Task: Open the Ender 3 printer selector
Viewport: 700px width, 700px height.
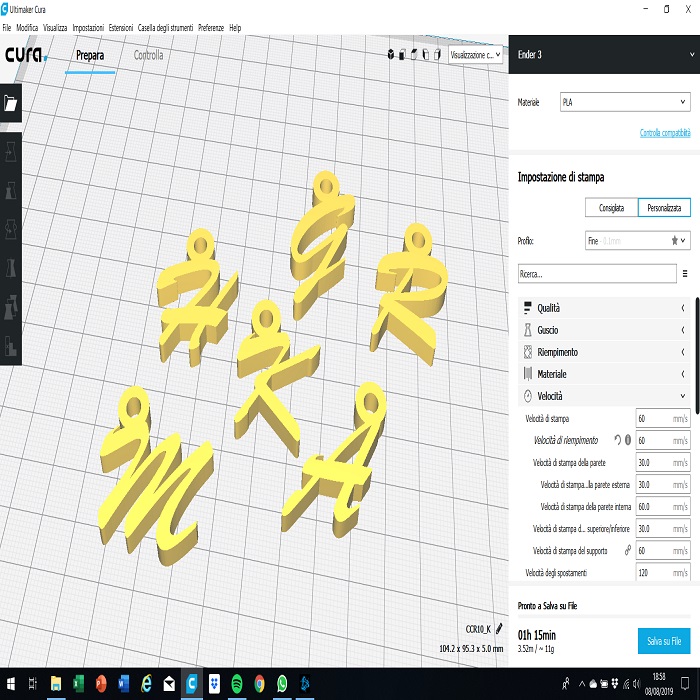Action: click(x=604, y=54)
